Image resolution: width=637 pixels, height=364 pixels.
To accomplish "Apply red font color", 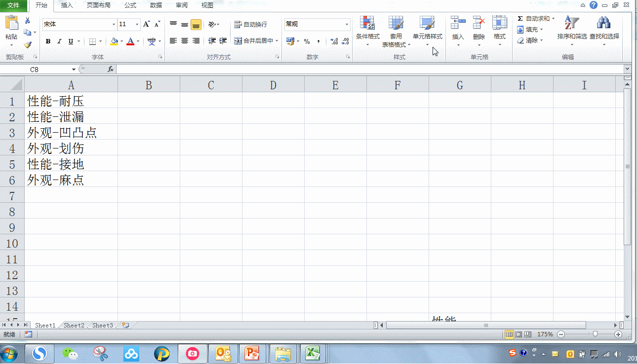I will click(130, 41).
